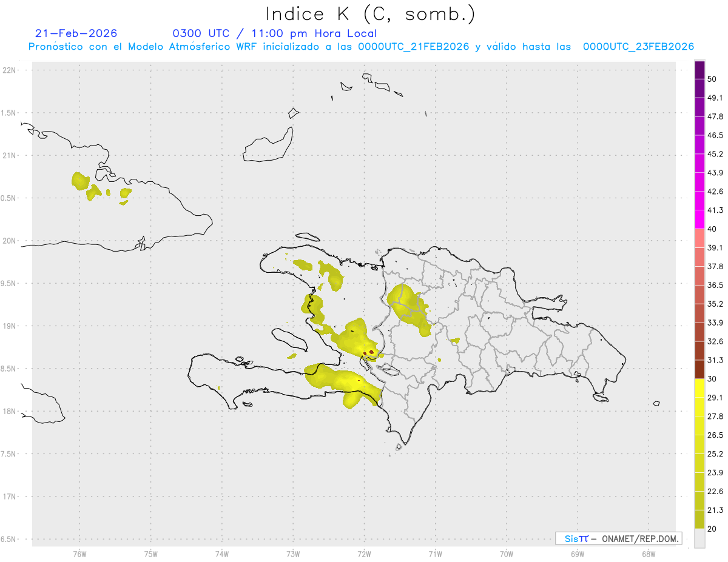Screen dimensions: 728x562
Task: Click the legend value '47.8'
Action: (715, 116)
